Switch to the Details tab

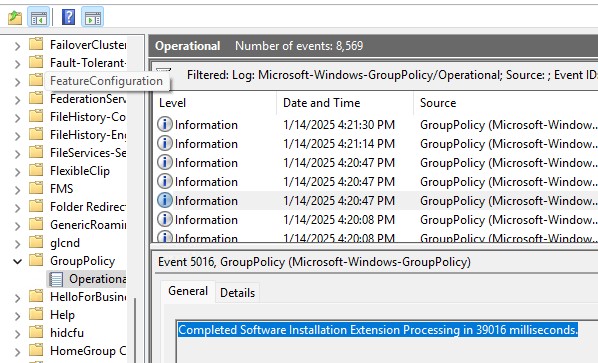237,292
